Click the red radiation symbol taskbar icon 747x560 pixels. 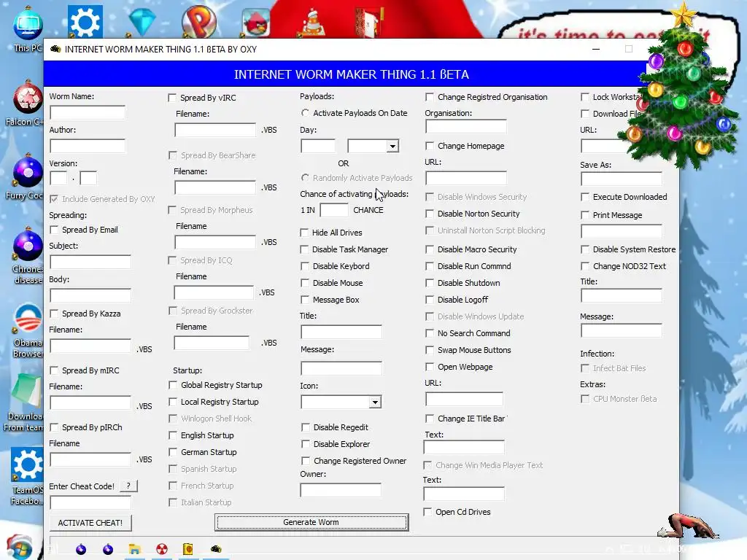162,549
